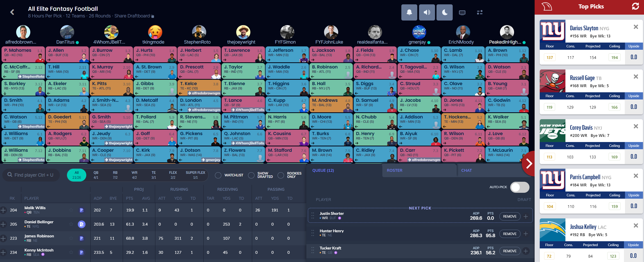Viewport: 644px width, 262px height.
Task: Enable Show Drafted option
Action: (x=251, y=175)
